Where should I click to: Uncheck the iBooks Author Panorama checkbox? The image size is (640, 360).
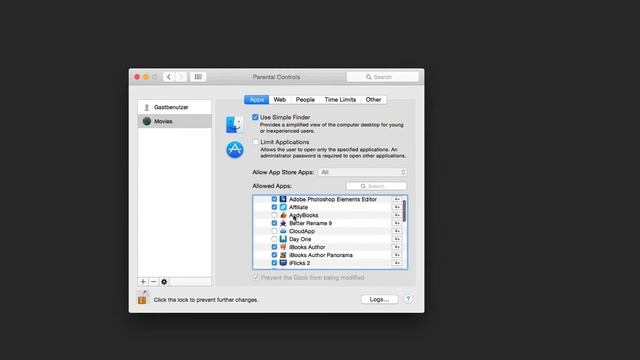(x=274, y=255)
